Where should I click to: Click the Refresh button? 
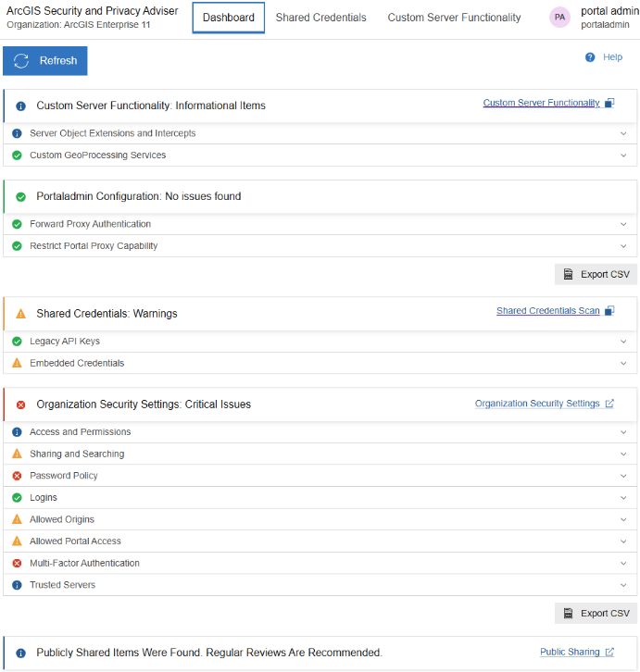[x=45, y=61]
